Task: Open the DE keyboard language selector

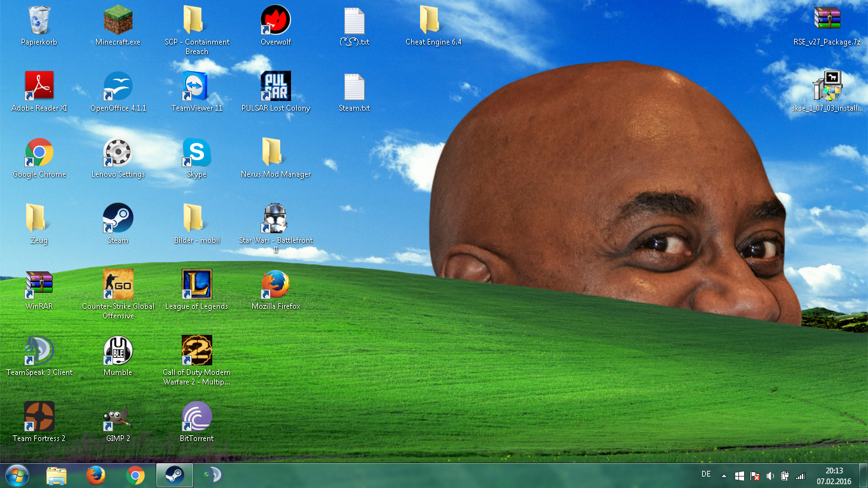Action: (705, 475)
